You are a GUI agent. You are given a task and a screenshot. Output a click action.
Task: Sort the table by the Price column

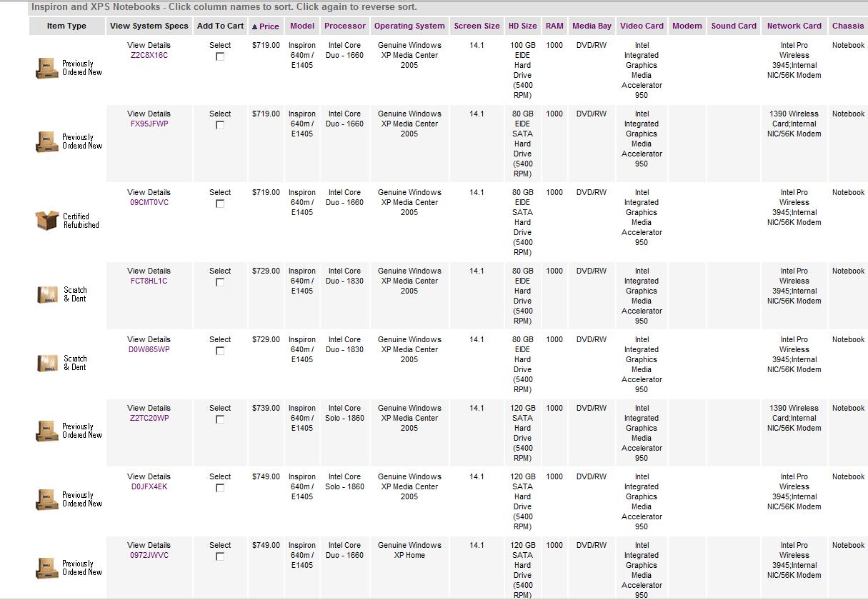click(269, 26)
